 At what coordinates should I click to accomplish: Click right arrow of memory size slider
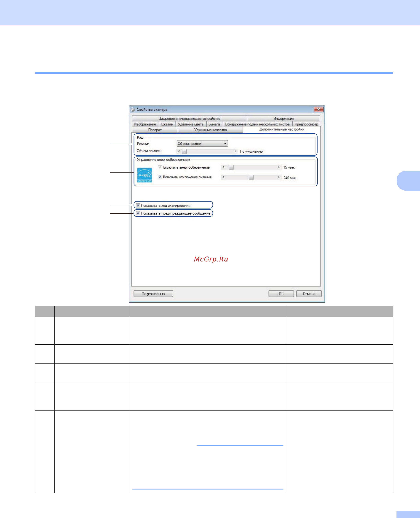click(x=235, y=151)
